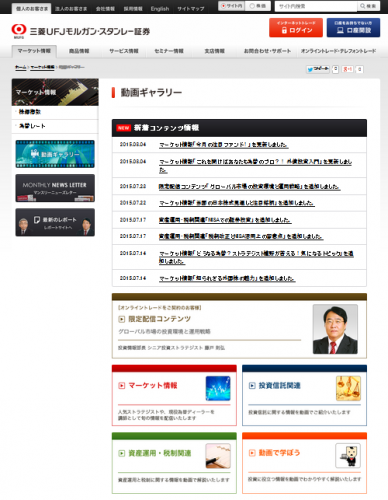Open news link about 知られざる外国株の魅力
This screenshot has height=500, width=388.
(227, 278)
